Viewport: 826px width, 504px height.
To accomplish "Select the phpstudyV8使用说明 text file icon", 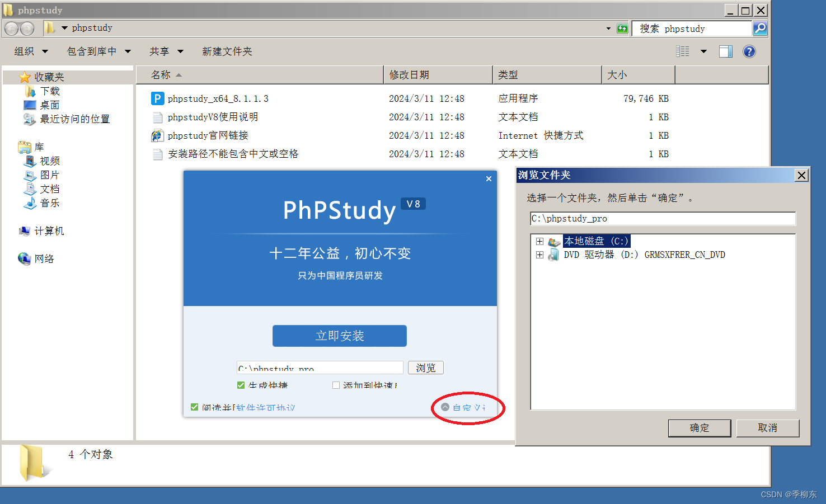I will (x=158, y=117).
